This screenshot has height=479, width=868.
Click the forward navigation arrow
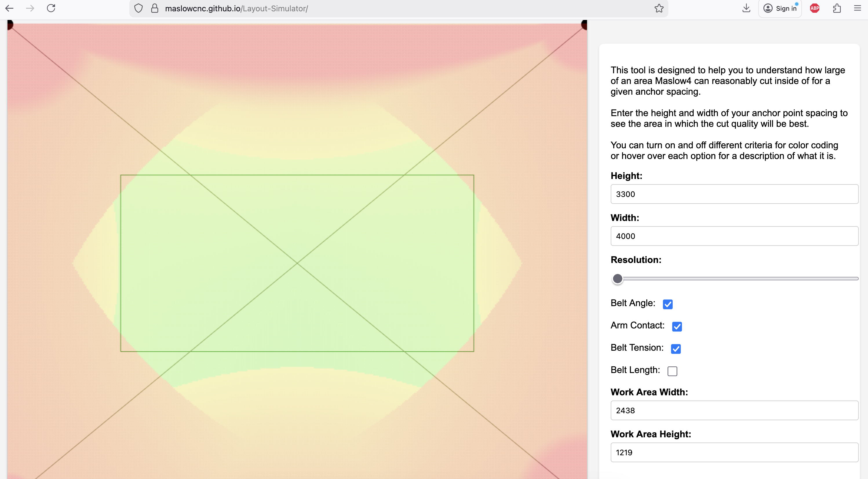coord(30,8)
